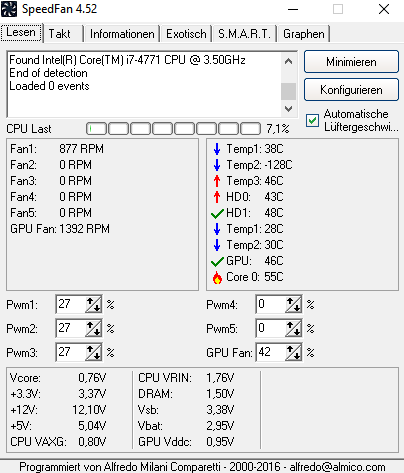Click the CPU VRIN: 1,76V reading
Viewport: 404px width, 473px height.
pyautogui.click(x=186, y=378)
